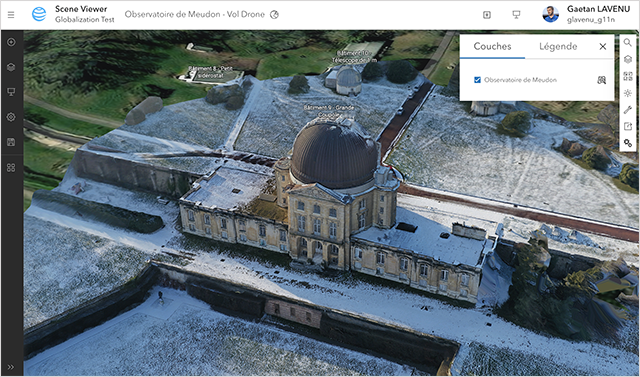Open the settings gears icon on right toolbar
This screenshot has width=640, height=377.
628,143
